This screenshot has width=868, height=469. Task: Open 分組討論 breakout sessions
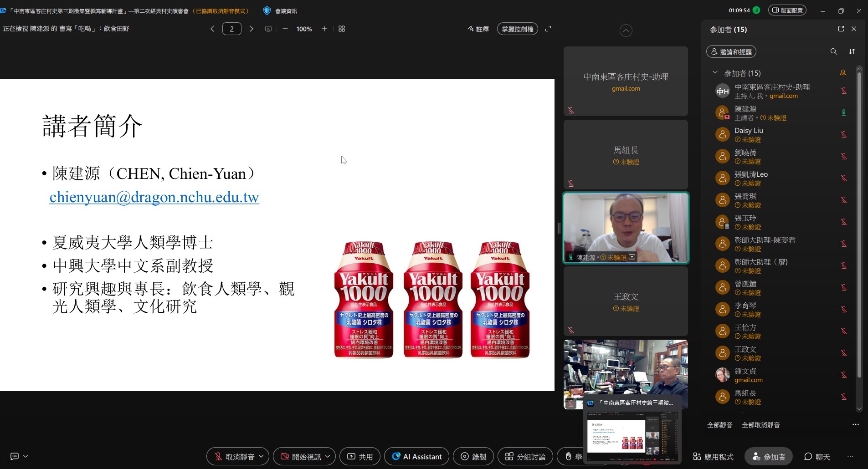pyautogui.click(x=525, y=456)
